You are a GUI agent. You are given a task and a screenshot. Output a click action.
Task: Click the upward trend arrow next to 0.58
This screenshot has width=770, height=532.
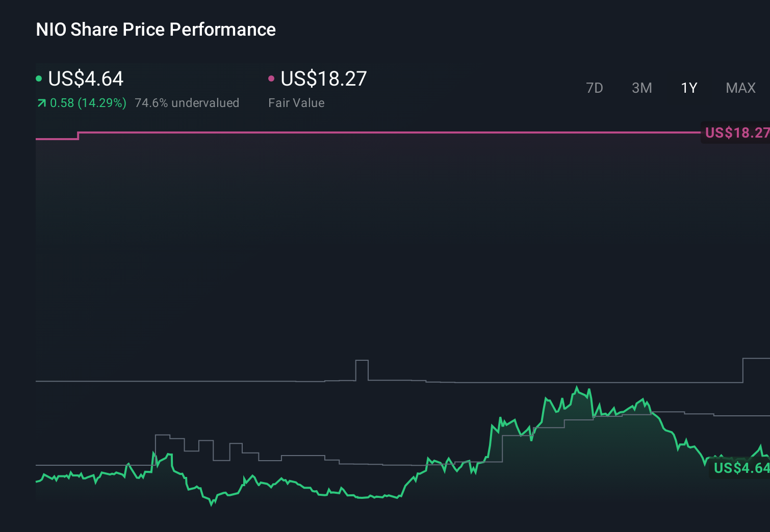(41, 102)
